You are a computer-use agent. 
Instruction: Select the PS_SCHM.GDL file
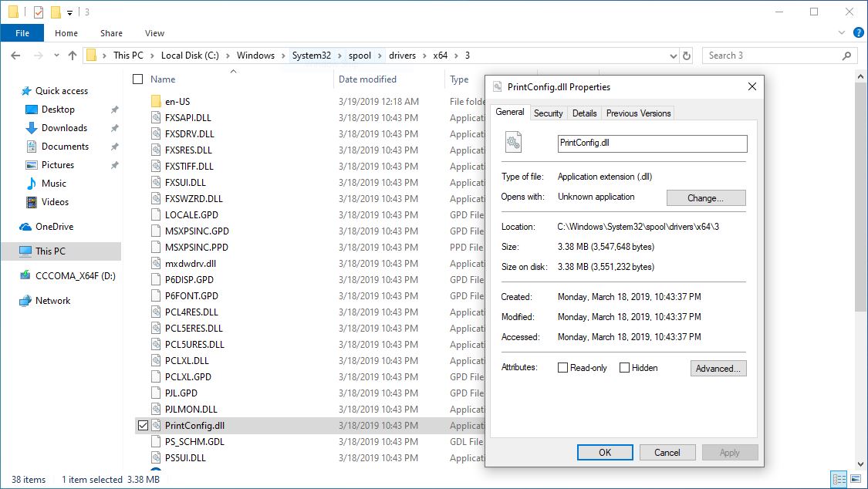tap(194, 441)
